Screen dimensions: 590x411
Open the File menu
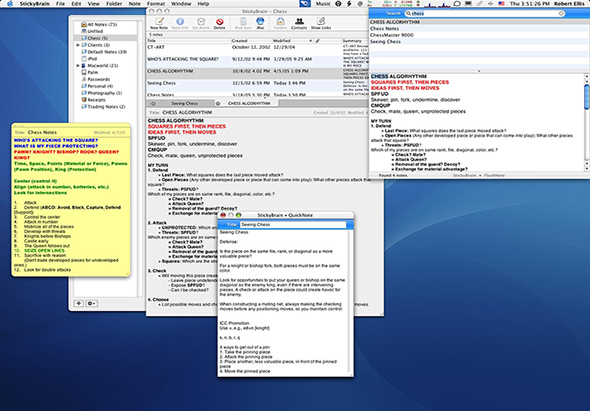(x=60, y=4)
